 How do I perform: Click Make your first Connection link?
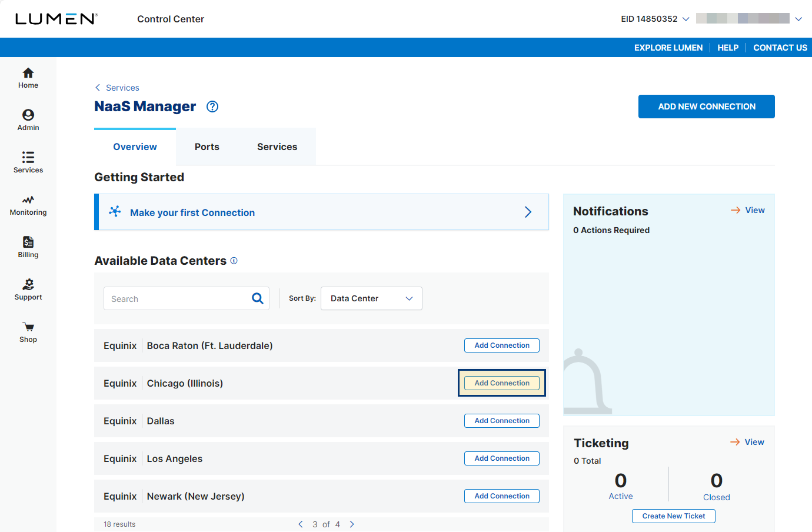click(192, 212)
